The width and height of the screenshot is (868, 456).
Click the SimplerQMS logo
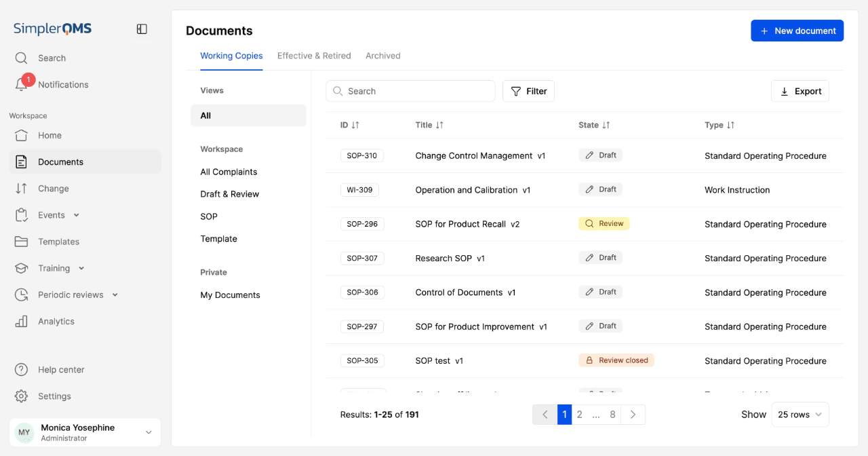[52, 28]
